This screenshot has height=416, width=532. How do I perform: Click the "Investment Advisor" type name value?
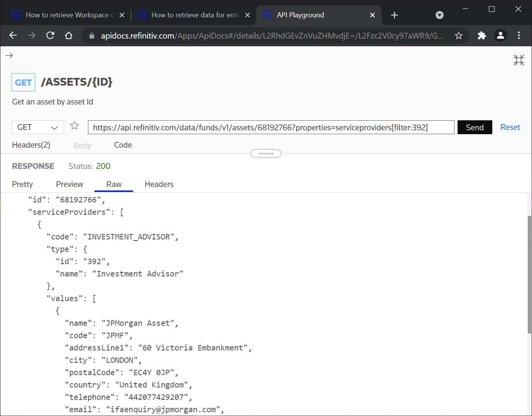click(x=138, y=274)
